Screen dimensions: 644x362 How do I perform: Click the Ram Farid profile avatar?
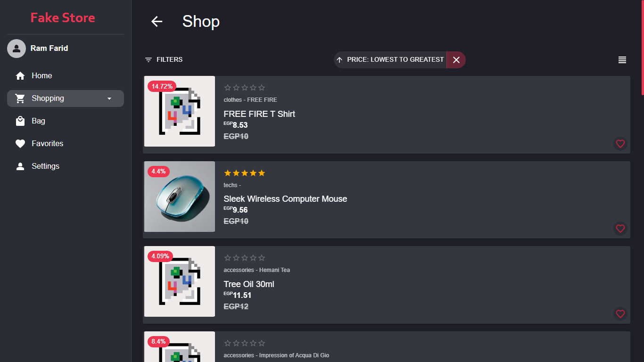17,49
